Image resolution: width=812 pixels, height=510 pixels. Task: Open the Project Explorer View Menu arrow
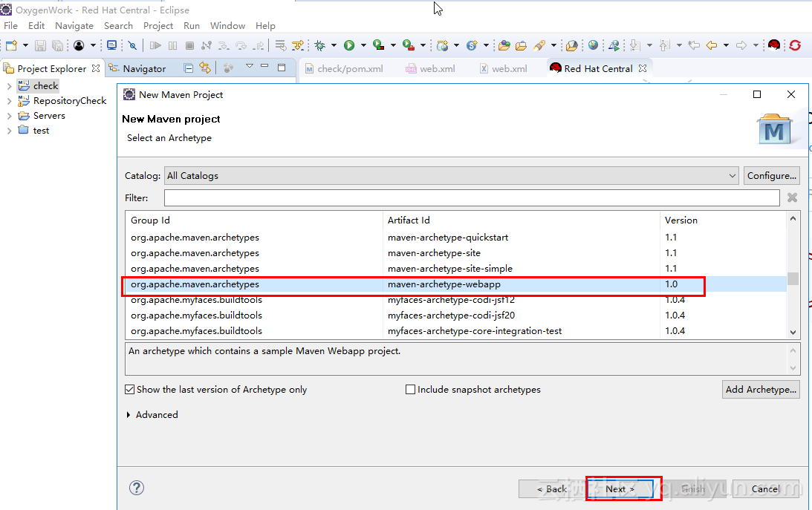(249, 66)
